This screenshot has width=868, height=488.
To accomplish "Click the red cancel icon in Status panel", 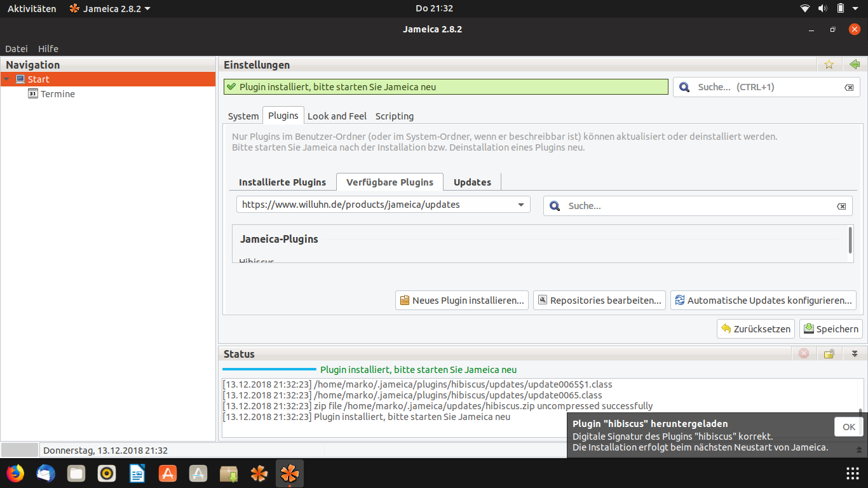I will click(804, 354).
